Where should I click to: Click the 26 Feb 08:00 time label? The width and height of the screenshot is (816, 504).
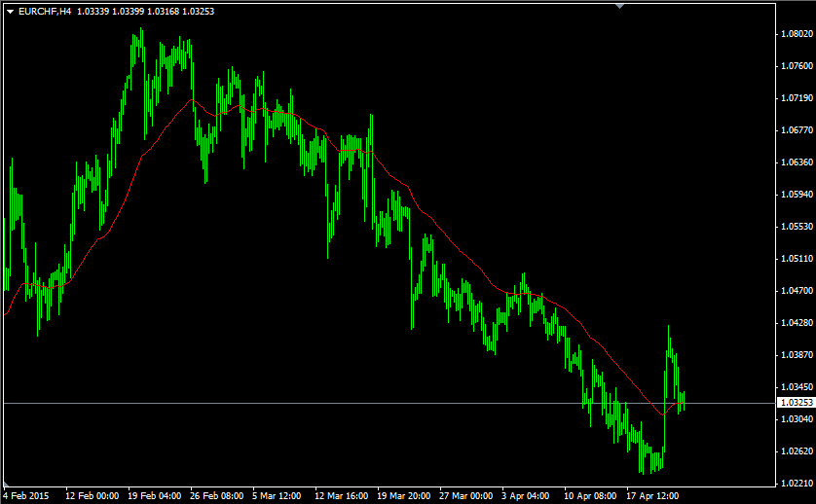coord(217,496)
